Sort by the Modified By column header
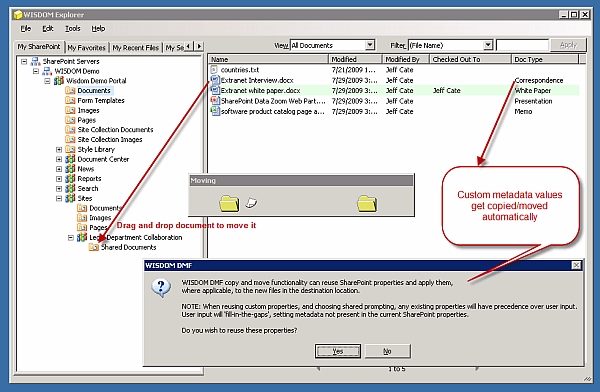 (406, 59)
